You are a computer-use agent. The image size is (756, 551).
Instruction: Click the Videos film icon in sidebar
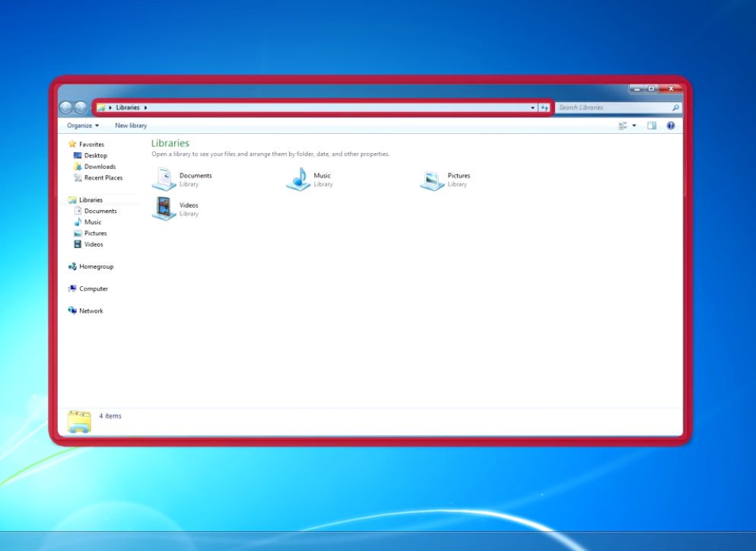click(78, 244)
